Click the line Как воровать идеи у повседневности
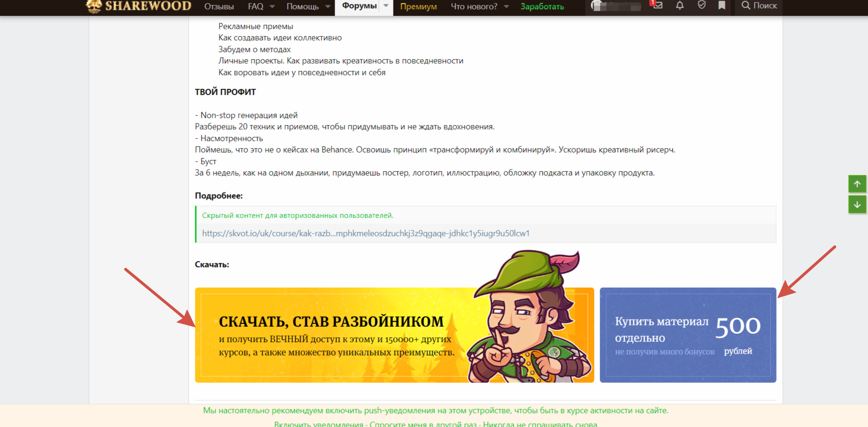The image size is (868, 427). [302, 73]
